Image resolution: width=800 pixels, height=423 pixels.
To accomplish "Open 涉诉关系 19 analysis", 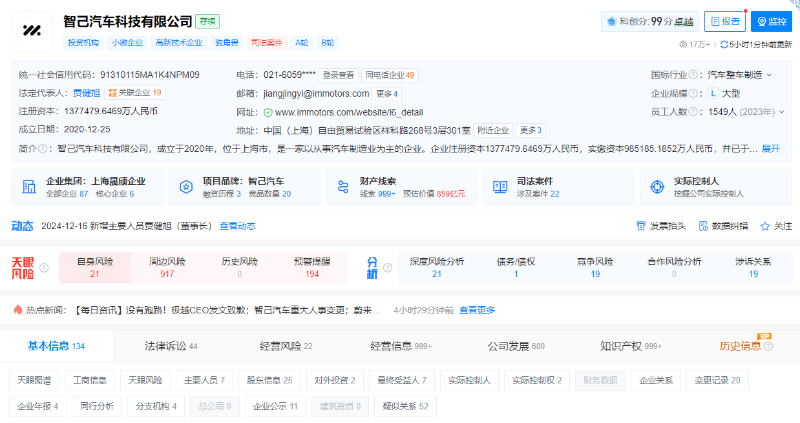I will click(x=753, y=267).
